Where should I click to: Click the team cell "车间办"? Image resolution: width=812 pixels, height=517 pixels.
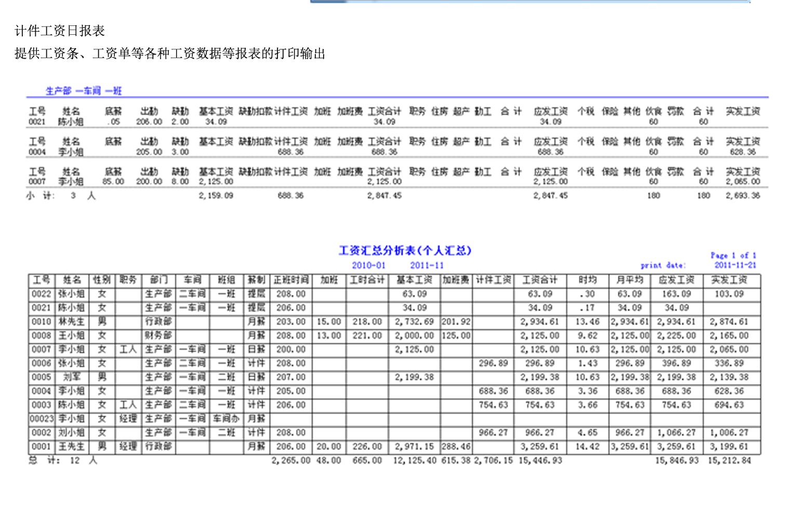pos(227,419)
